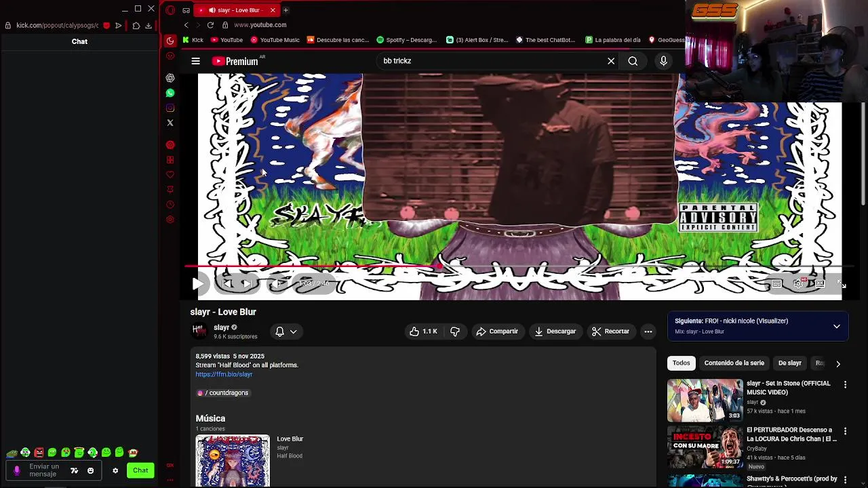Click the magnifying glass search button

(633, 61)
